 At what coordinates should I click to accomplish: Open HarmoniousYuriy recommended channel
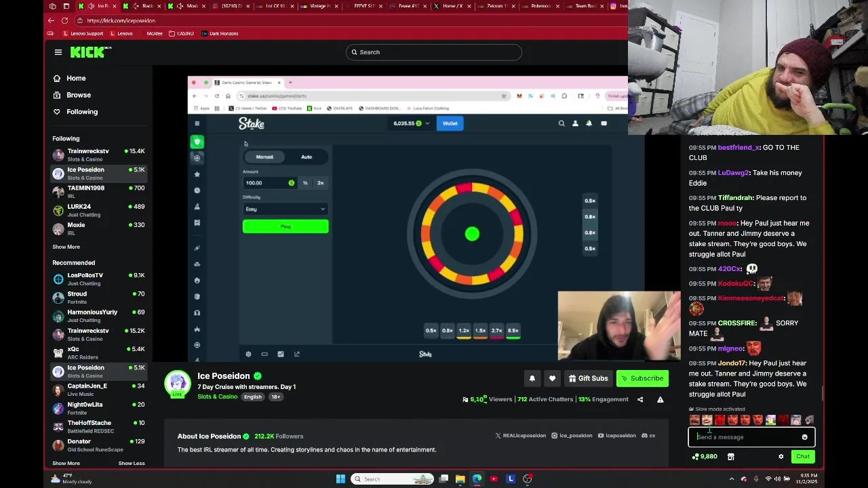(x=99, y=316)
